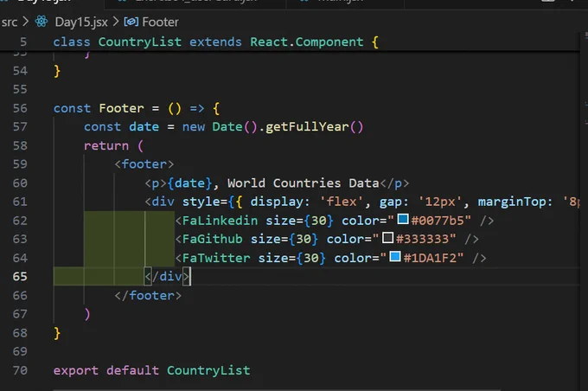Viewport: 588px width, 391px height.
Task: Open the Footer symbol breadcrumb
Action: 161,22
